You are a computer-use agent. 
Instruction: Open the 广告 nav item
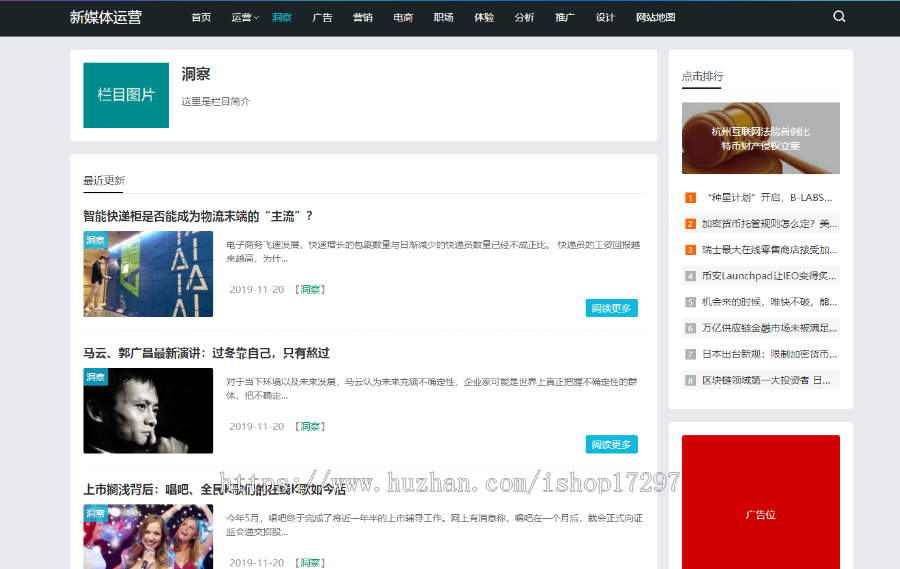322,17
